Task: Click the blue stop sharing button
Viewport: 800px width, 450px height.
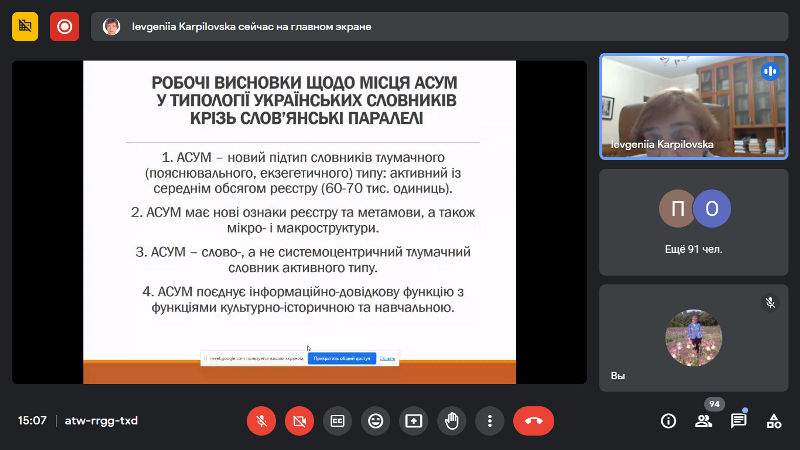Action: [341, 358]
